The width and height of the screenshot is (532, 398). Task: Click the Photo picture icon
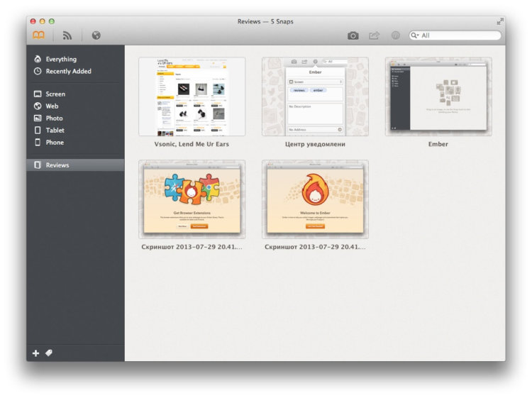38,118
